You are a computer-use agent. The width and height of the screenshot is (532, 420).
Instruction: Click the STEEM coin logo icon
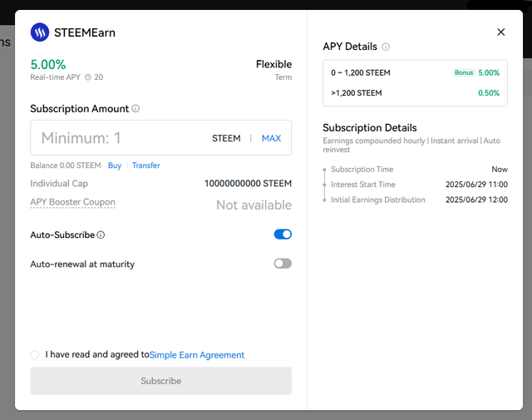click(40, 32)
